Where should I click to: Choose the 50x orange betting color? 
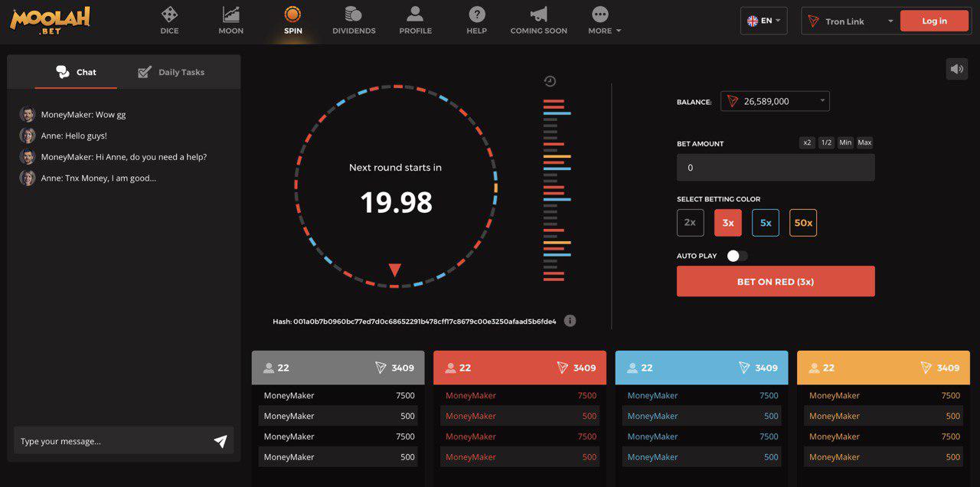click(x=803, y=223)
